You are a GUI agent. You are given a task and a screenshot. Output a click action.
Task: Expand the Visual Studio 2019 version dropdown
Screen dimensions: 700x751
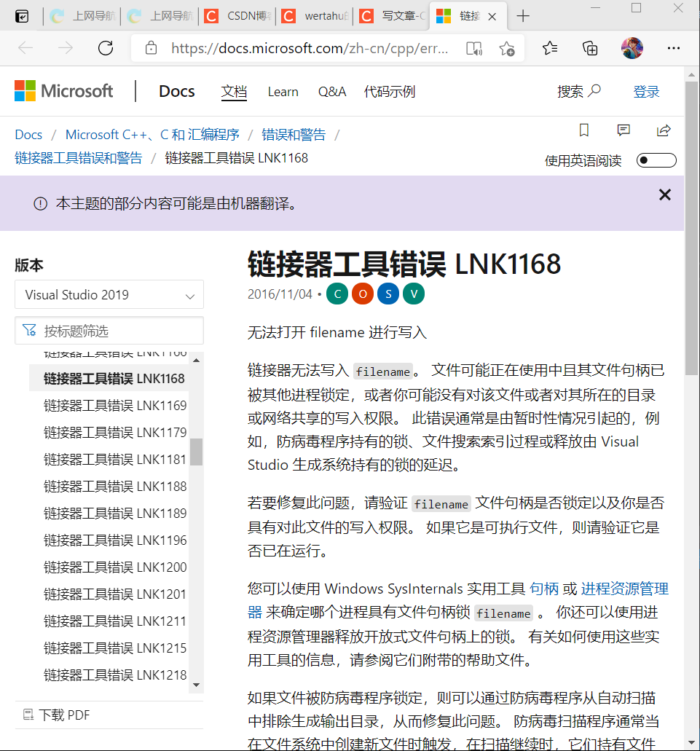(109, 294)
